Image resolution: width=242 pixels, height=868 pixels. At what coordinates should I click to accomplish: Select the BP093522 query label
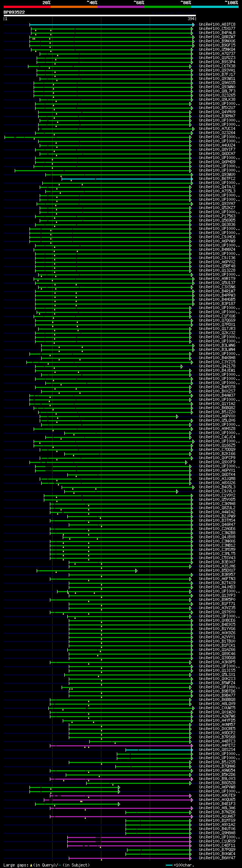pos(14,12)
